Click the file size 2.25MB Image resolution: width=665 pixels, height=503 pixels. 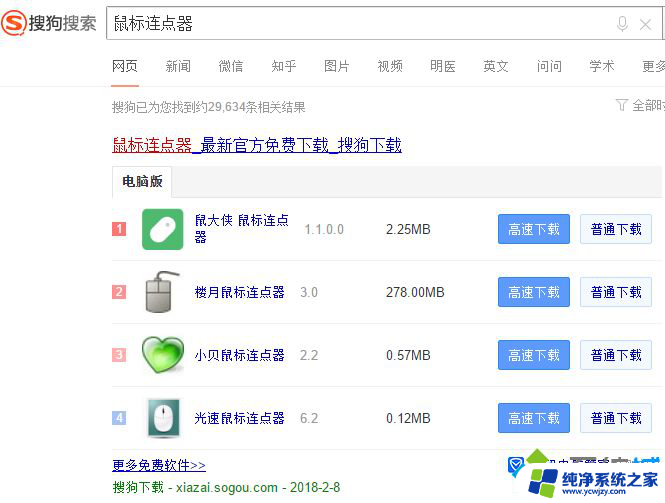408,229
